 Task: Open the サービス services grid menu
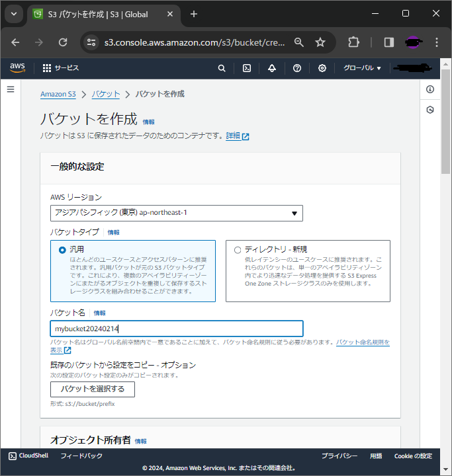[60, 68]
